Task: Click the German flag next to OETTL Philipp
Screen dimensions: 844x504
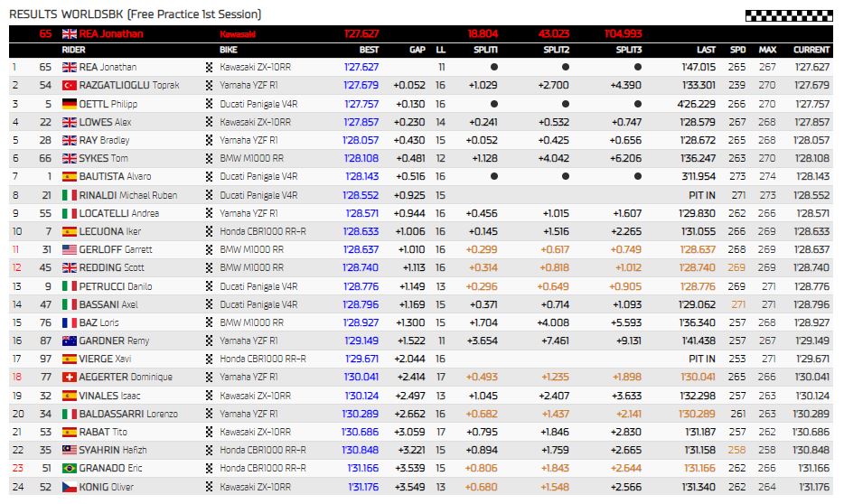Action: [70, 104]
